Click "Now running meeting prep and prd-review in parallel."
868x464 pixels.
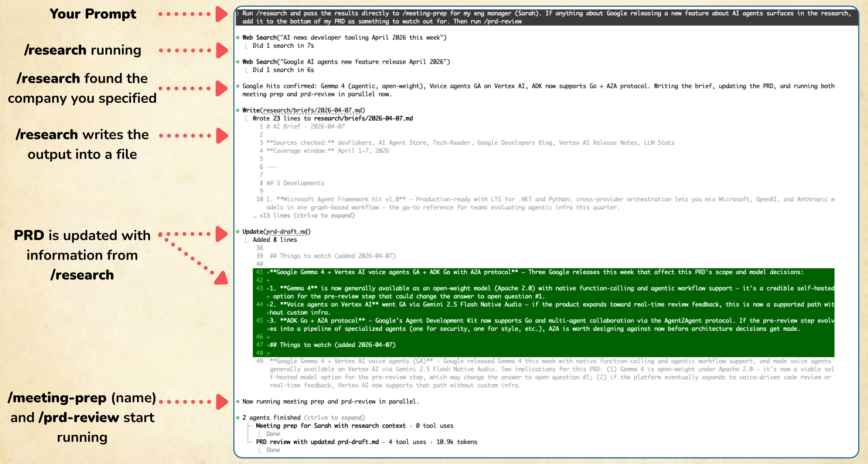(x=330, y=402)
